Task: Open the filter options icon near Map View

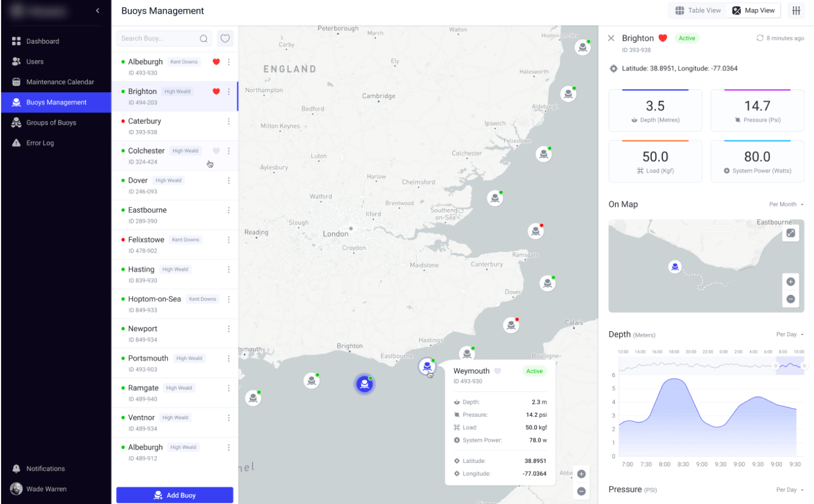Action: pos(796,10)
